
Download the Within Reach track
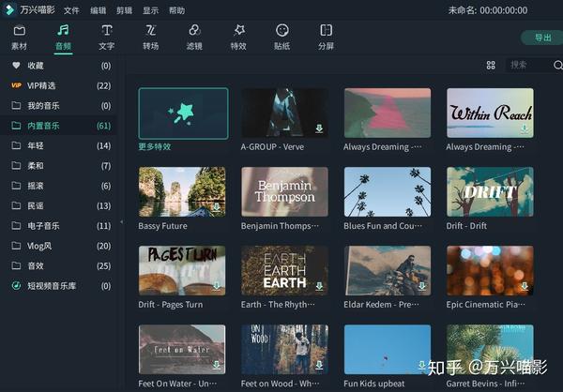[525, 128]
